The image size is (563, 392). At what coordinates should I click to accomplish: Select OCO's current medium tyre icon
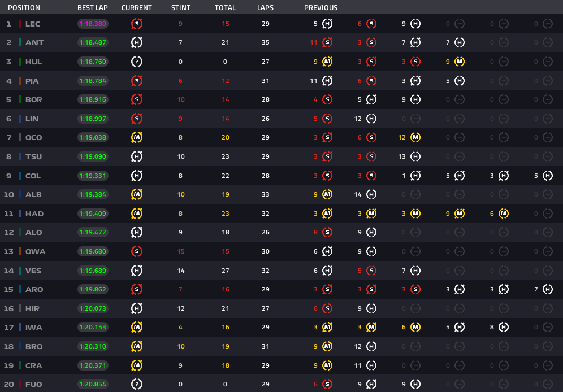coord(137,137)
